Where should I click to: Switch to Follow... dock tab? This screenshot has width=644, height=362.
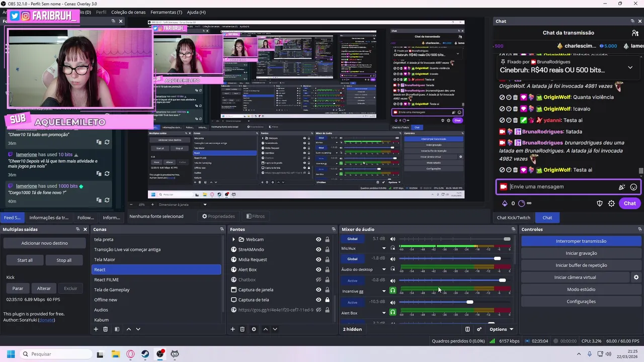click(86, 218)
